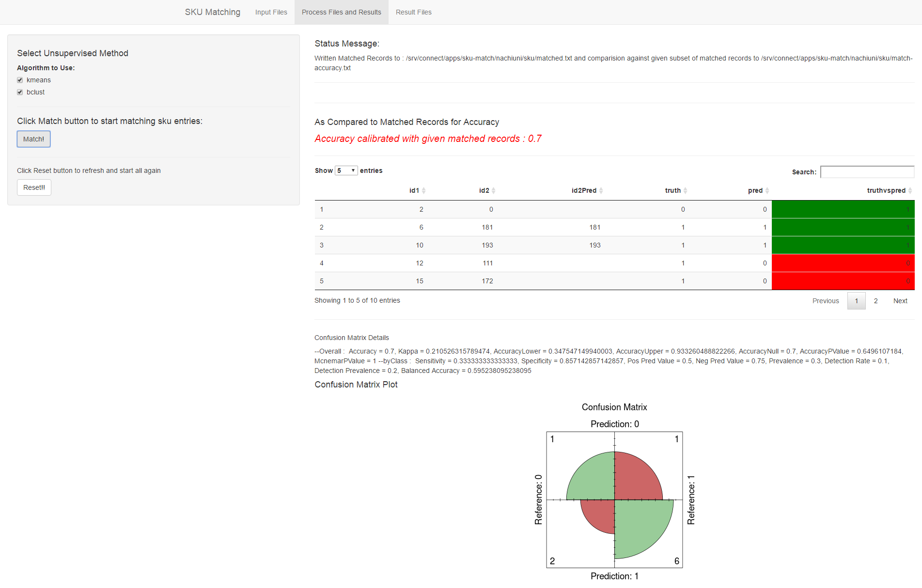The height and width of the screenshot is (588, 922).
Task: Toggle the bclust algorithm checkbox
Action: 20,92
